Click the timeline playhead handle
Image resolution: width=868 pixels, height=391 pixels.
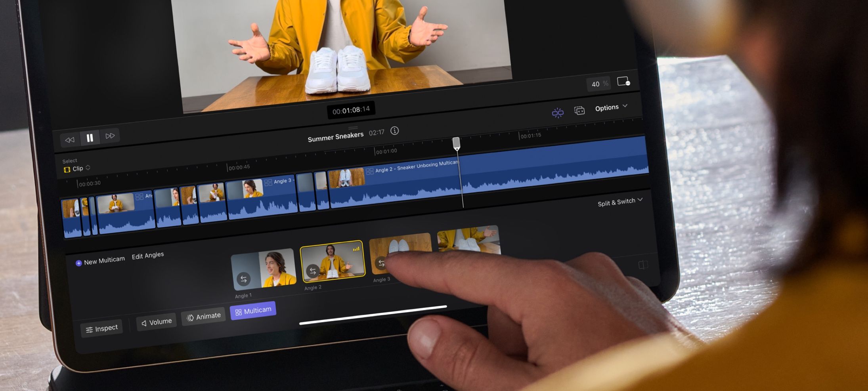[456, 143]
